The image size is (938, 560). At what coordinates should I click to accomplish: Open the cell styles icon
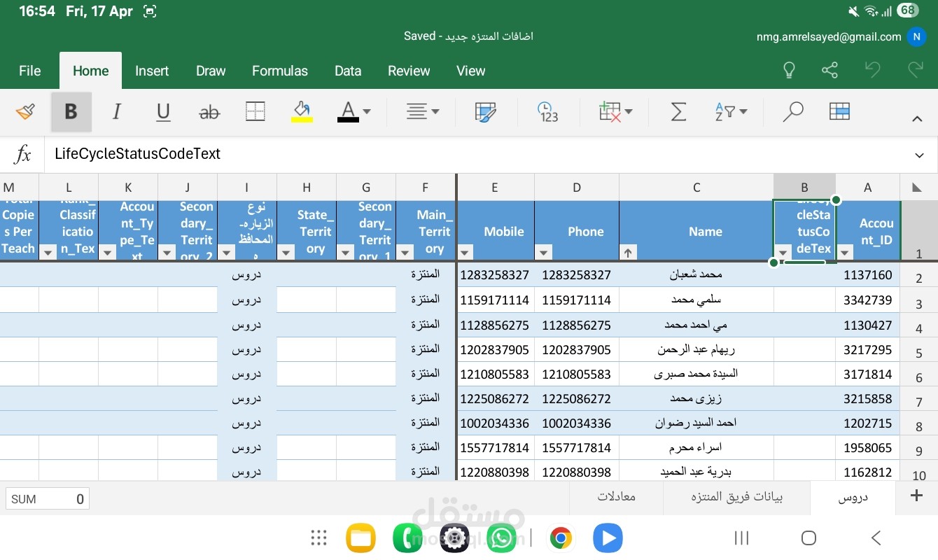(485, 112)
